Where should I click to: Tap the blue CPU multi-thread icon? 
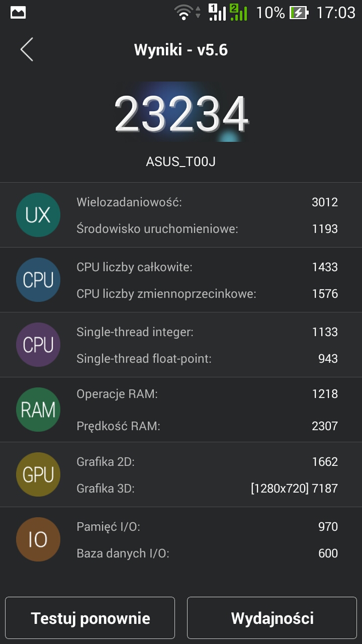pyautogui.click(x=38, y=280)
